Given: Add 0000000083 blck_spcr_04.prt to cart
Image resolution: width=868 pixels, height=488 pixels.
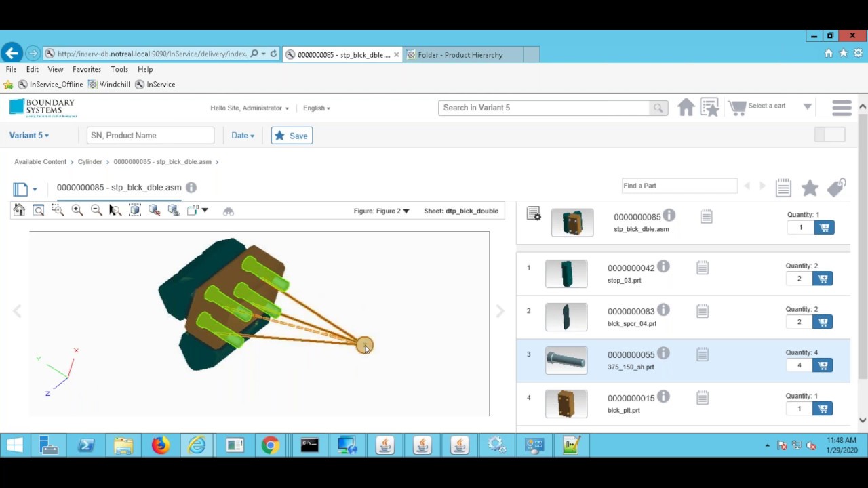Looking at the screenshot, I should [823, 322].
